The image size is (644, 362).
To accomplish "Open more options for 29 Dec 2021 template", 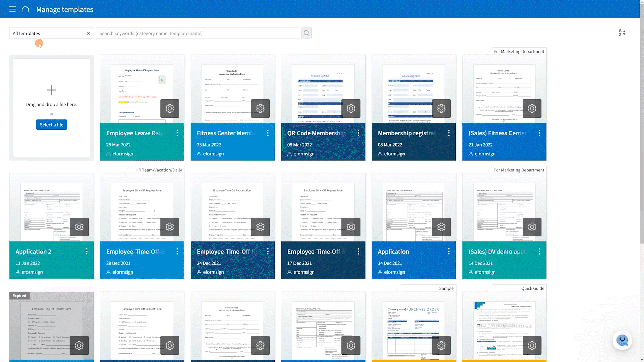I will click(177, 251).
